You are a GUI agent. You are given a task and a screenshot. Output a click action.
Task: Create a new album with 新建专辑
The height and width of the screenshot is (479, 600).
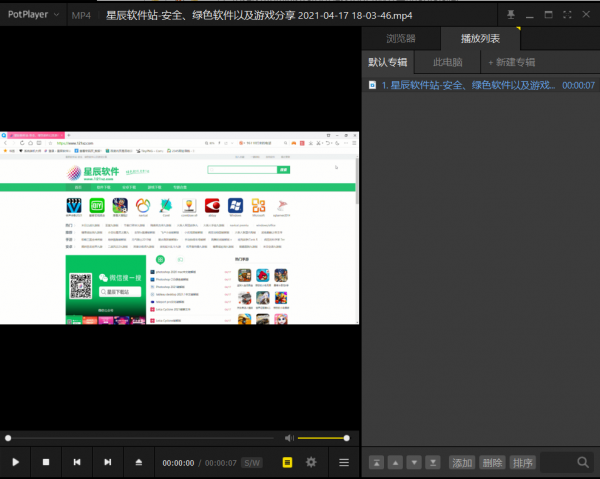(x=512, y=62)
